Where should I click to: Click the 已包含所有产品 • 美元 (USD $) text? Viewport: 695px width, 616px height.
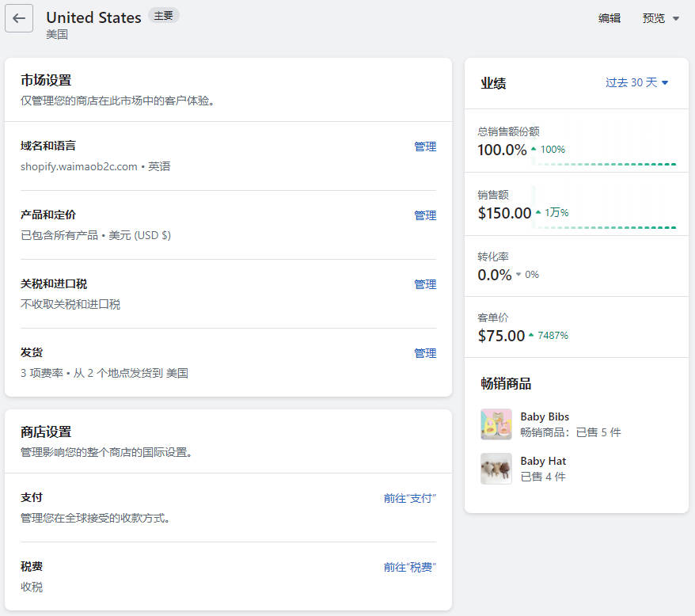(96, 235)
